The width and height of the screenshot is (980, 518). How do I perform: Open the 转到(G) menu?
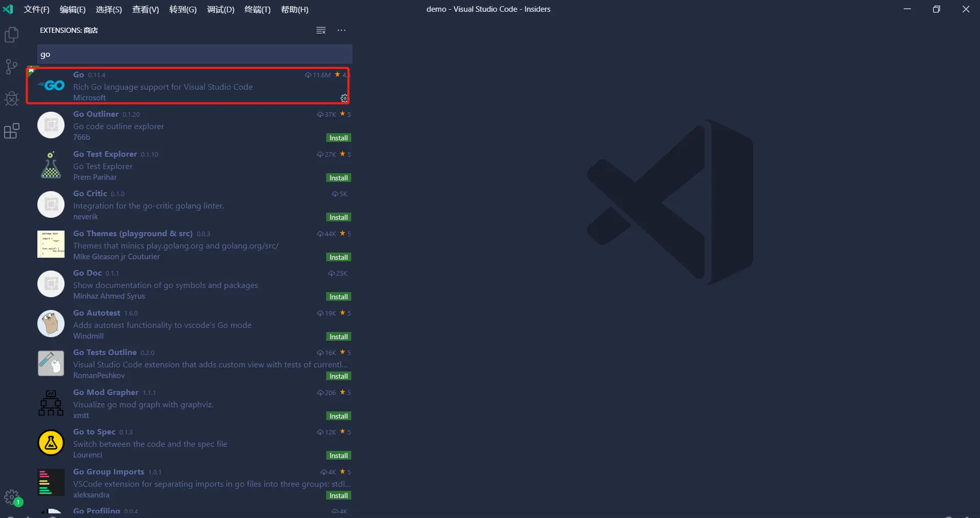tap(183, 10)
